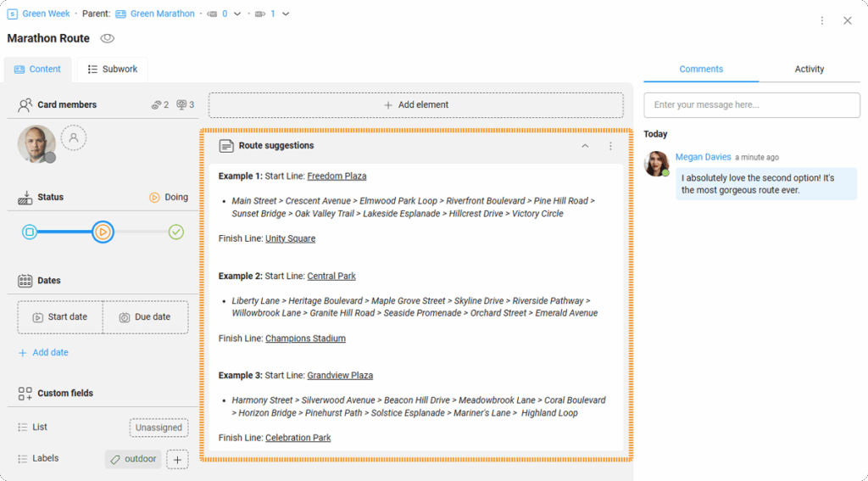Open the Activity tab
Viewport: 868px width, 481px height.
[809, 70]
